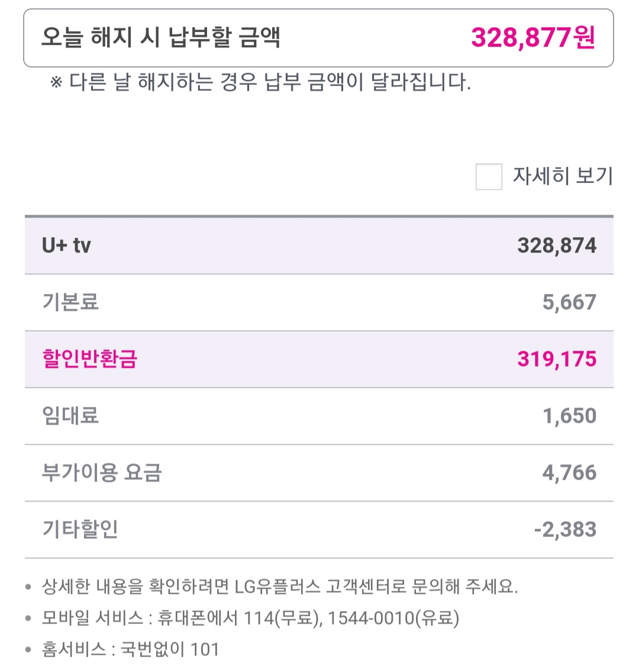Check the 자세히 보기 checkbox
Viewport: 639px width, 672px height.
pyautogui.click(x=489, y=177)
